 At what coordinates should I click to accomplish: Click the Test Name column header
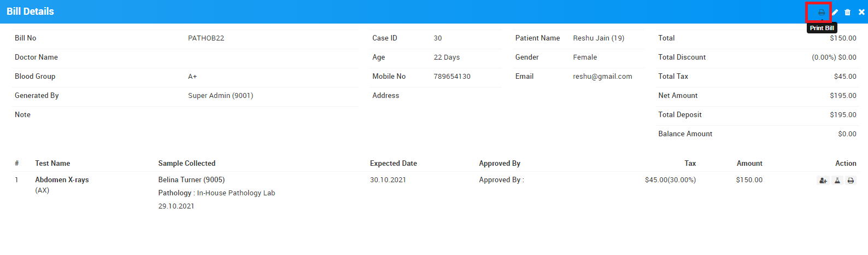pyautogui.click(x=52, y=163)
